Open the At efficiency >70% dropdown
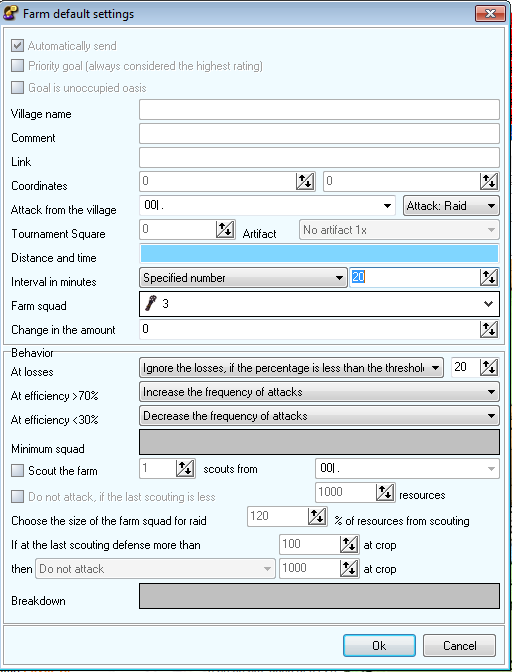The width and height of the screenshot is (512, 672). click(x=319, y=392)
